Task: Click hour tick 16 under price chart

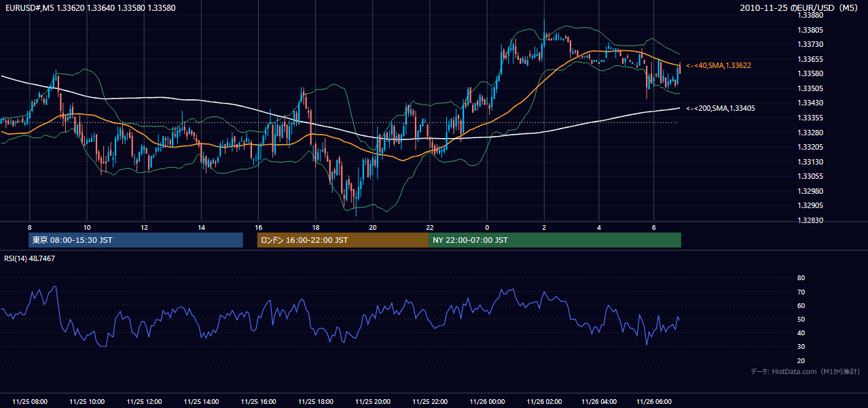Action: [258, 226]
